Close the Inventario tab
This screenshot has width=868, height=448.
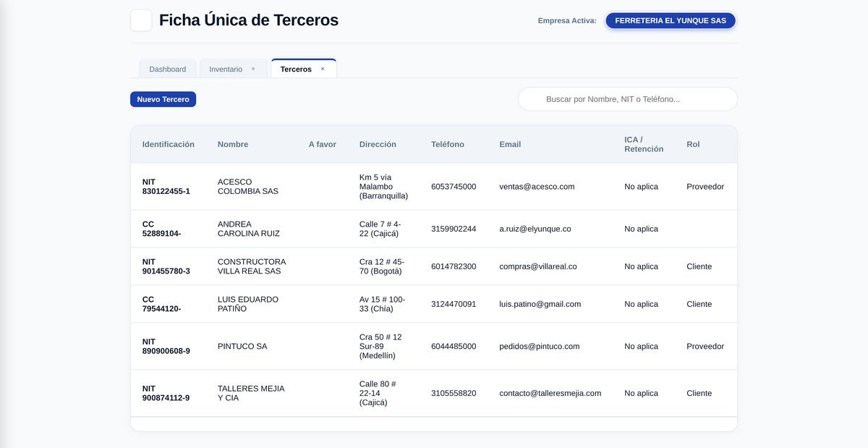[x=253, y=69]
